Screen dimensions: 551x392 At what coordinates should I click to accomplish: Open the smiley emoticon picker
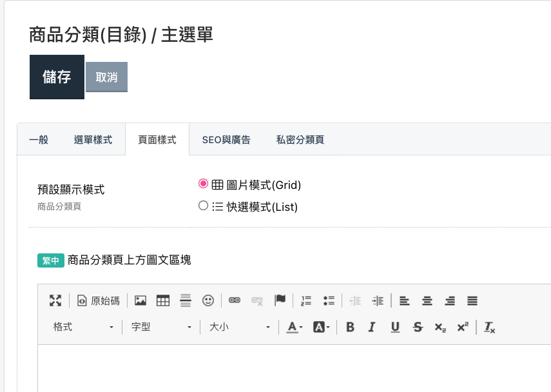point(208,300)
